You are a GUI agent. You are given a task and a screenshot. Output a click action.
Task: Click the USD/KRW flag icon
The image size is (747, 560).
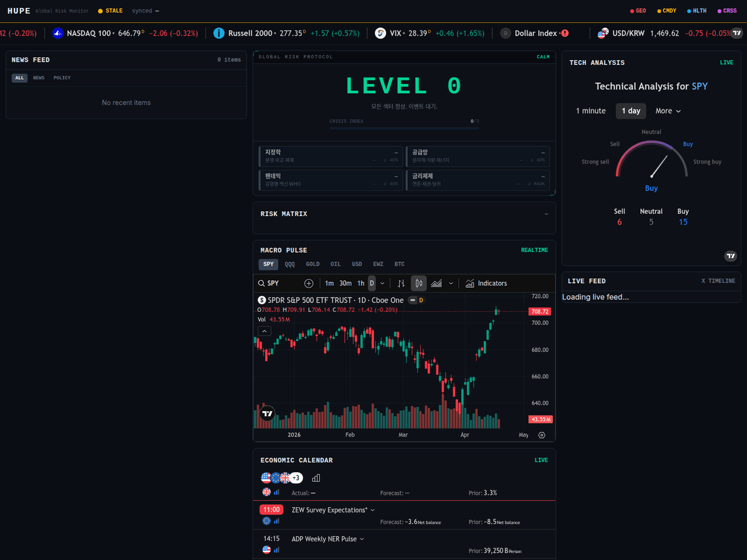point(603,33)
